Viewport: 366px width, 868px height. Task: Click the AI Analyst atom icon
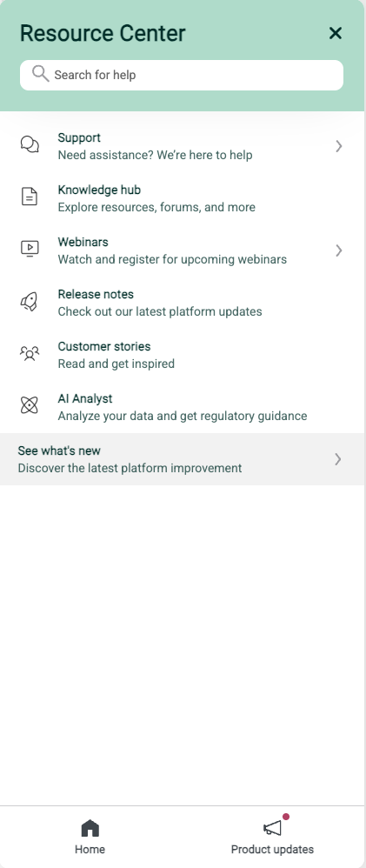point(30,405)
